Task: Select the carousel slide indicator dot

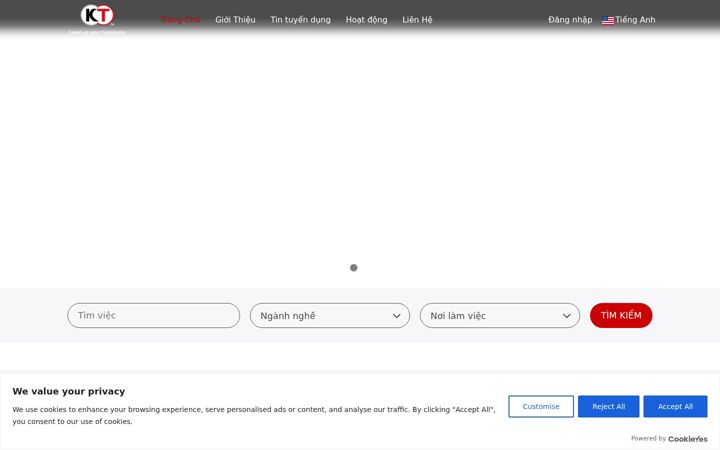Action: pos(354,268)
